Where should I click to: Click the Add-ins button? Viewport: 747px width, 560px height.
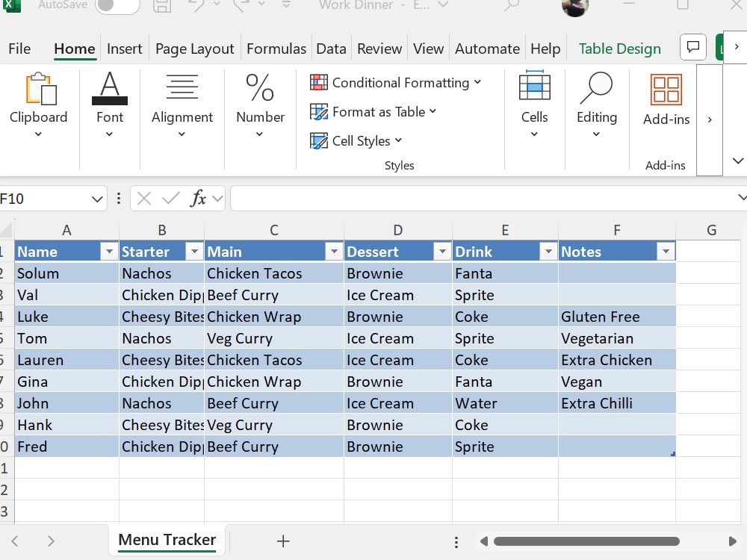666,100
